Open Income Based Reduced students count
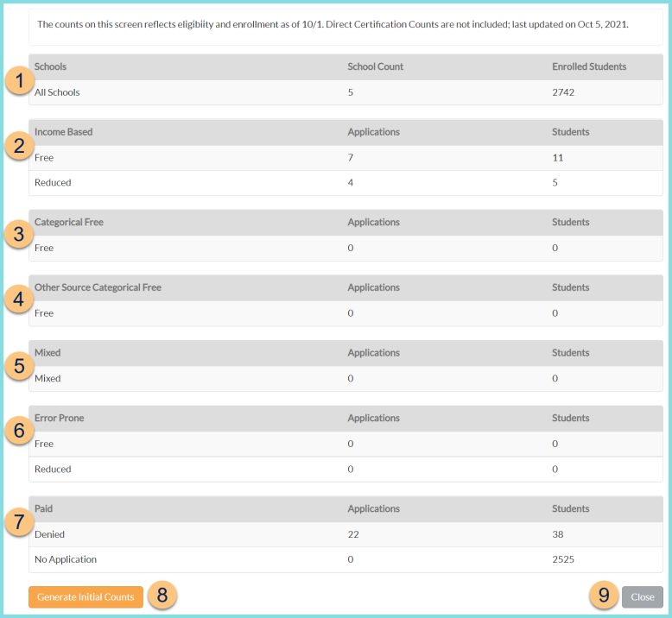 [555, 183]
